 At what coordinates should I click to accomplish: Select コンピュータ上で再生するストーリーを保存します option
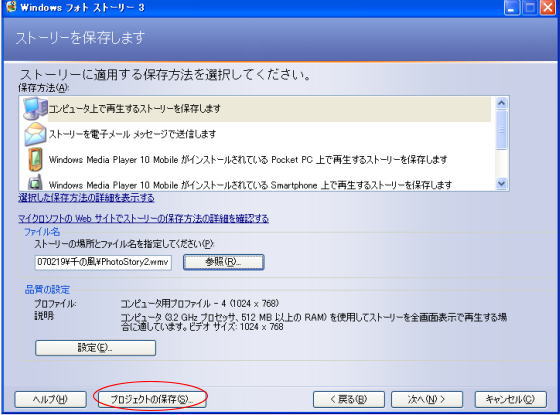click(255, 109)
